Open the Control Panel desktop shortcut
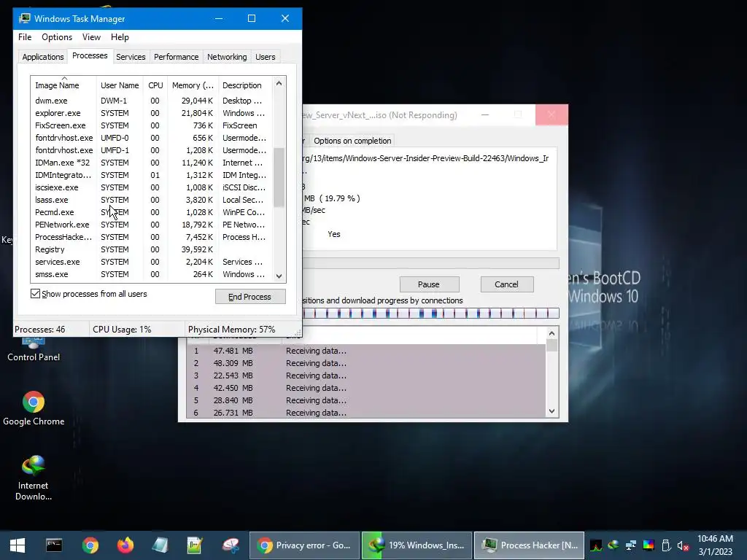The image size is (747, 560). pos(34,350)
